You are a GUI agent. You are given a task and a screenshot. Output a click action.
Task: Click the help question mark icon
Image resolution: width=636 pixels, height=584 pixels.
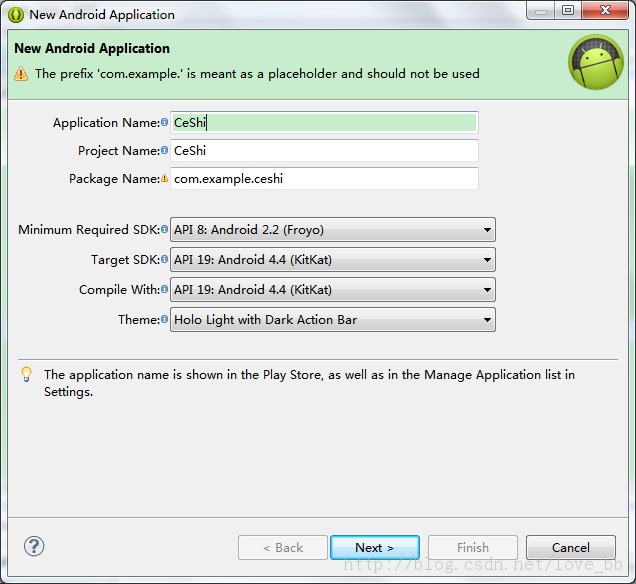pos(34,546)
